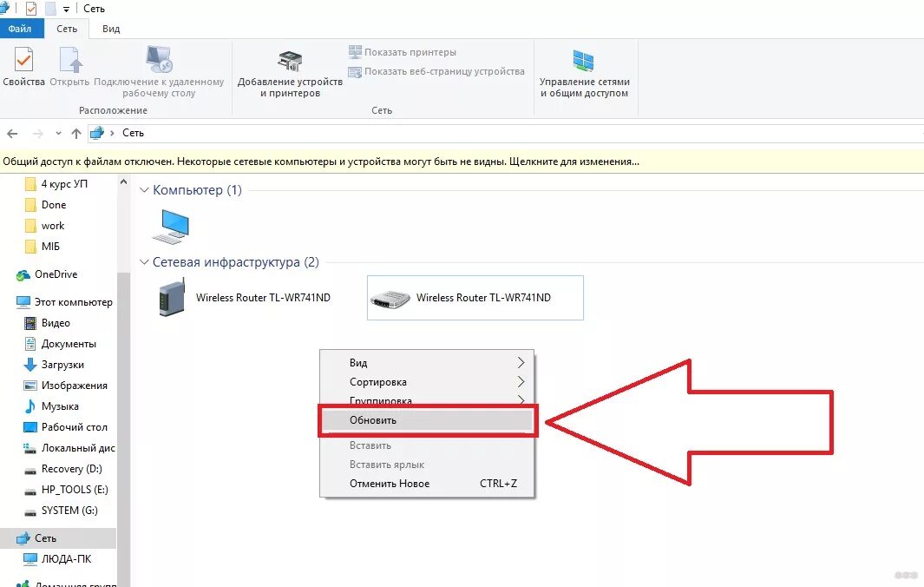The height and width of the screenshot is (587, 924).
Task: Open Properties (Свойства) in the ribbon
Action: click(23, 66)
